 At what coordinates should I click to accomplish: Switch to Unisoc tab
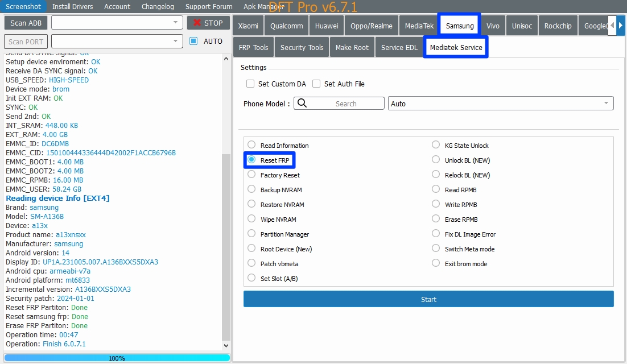[522, 26]
